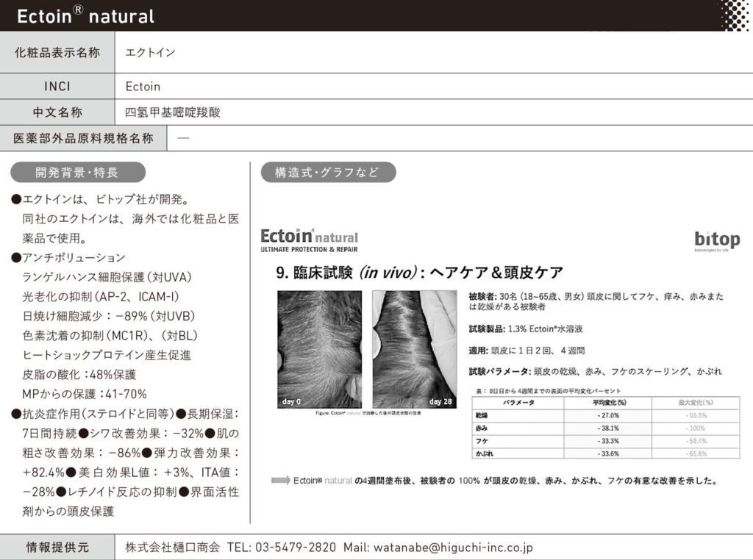Click the Ectoin natural logo in the slide
This screenshot has width=753, height=560.
tap(310, 240)
